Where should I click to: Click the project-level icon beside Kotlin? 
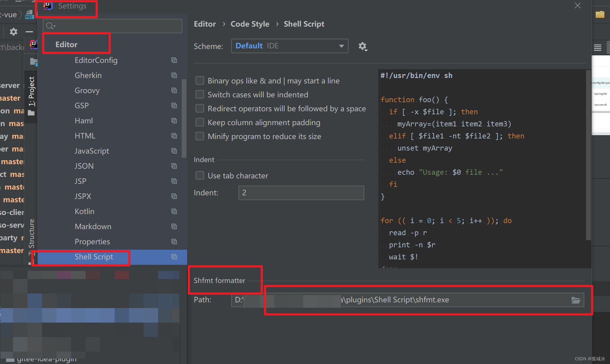[174, 211]
